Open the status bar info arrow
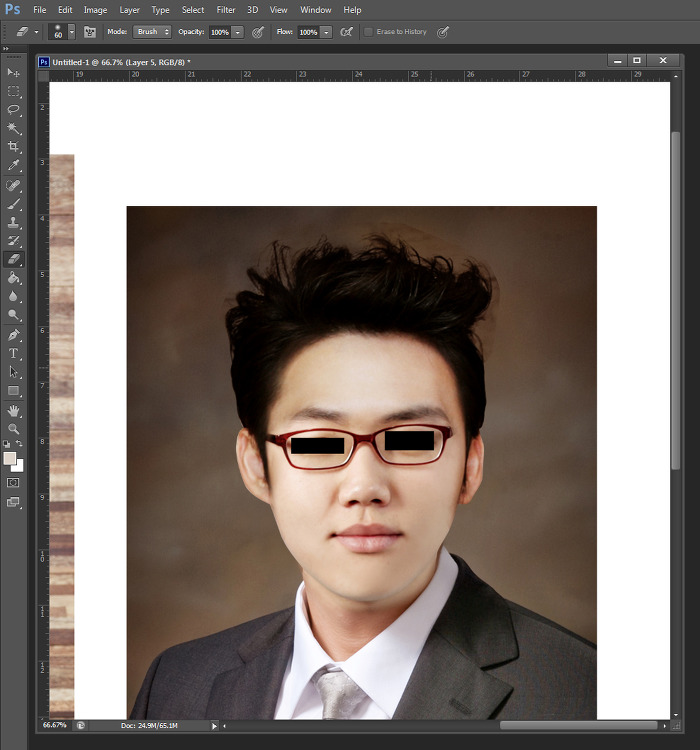This screenshot has height=750, width=700. (214, 726)
